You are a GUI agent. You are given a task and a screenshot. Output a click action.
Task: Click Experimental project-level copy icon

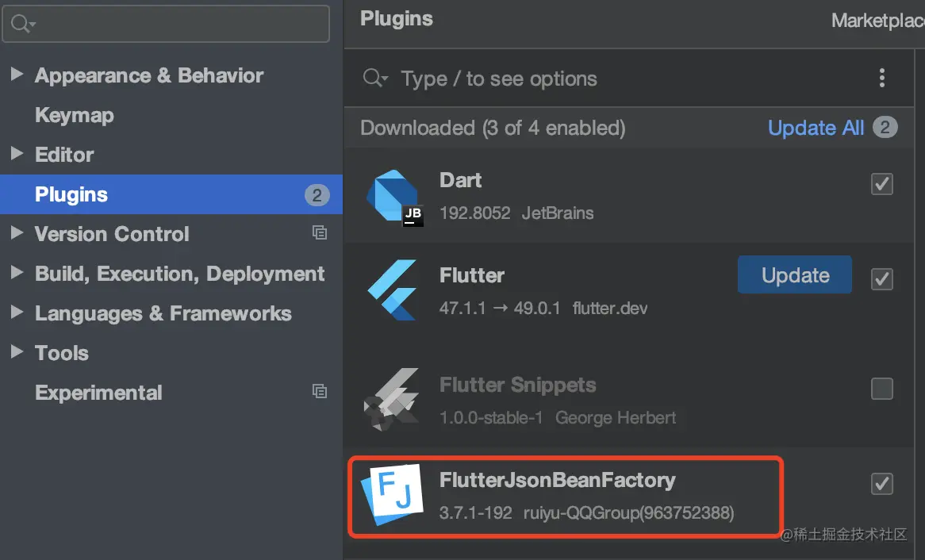click(x=320, y=391)
